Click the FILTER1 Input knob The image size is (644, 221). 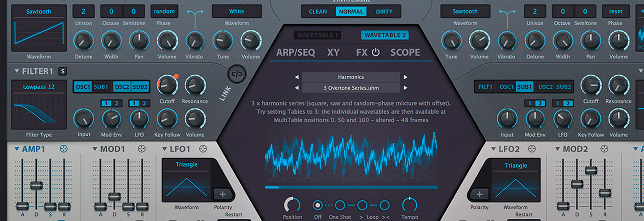click(x=84, y=119)
